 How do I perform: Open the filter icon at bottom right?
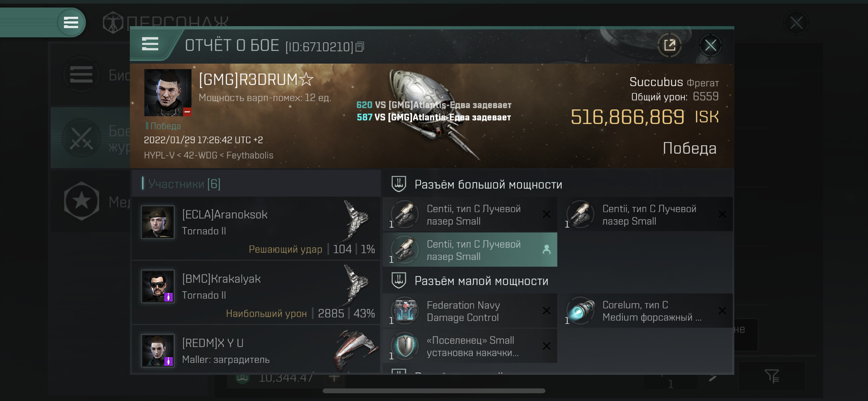click(x=771, y=376)
